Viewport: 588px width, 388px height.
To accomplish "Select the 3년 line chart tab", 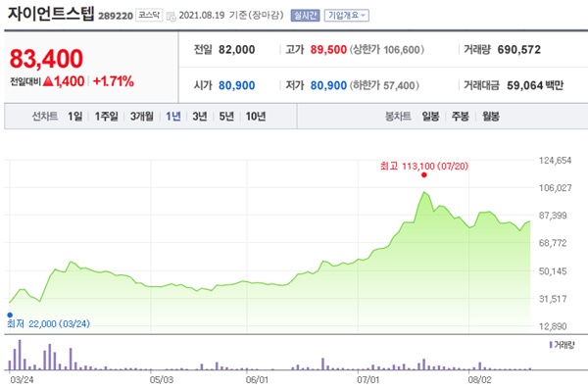I will point(200,117).
